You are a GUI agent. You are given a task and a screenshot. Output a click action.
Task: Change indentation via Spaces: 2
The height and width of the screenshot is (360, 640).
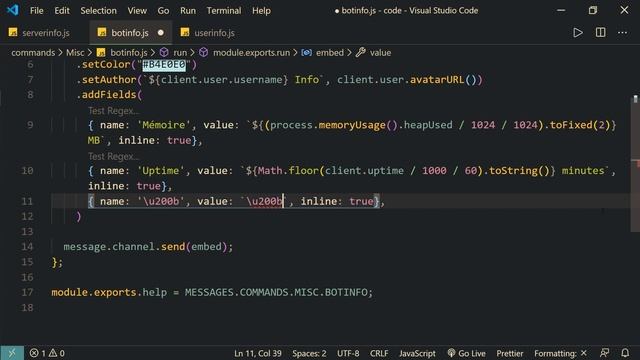pos(309,353)
